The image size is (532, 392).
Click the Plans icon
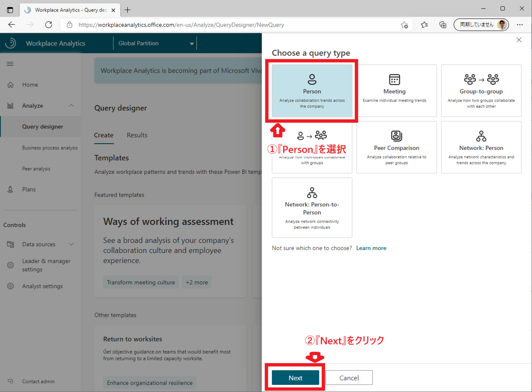pyautogui.click(x=11, y=189)
